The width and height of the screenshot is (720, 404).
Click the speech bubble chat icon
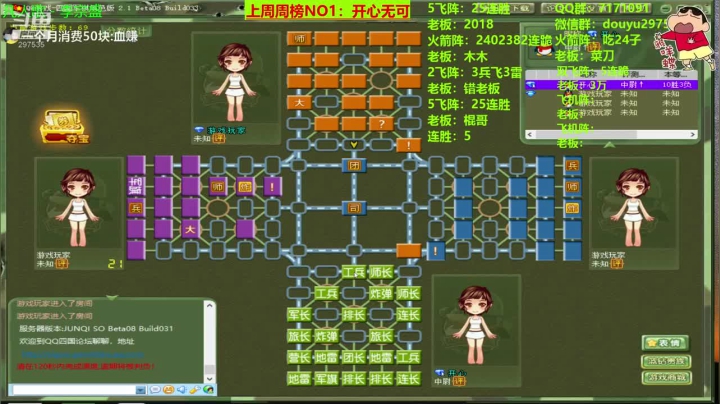[x=155, y=390]
